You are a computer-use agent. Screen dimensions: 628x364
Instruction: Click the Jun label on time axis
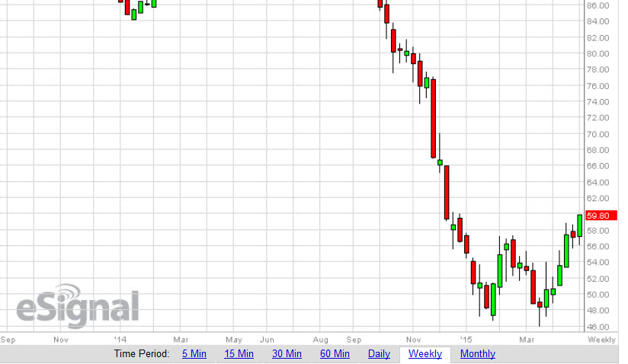coord(267,340)
